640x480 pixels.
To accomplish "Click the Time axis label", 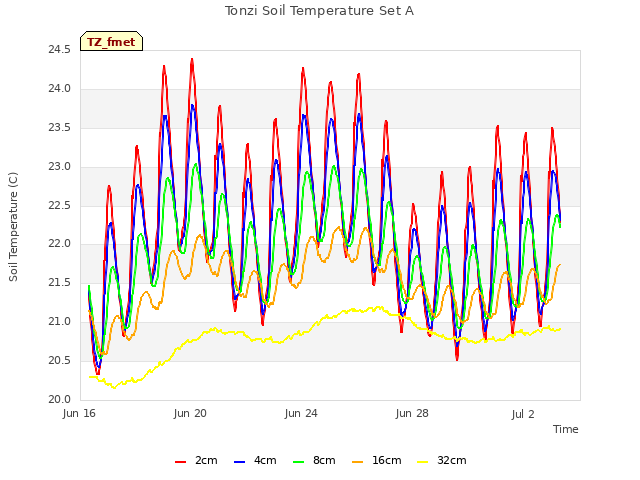I will pyautogui.click(x=566, y=429).
